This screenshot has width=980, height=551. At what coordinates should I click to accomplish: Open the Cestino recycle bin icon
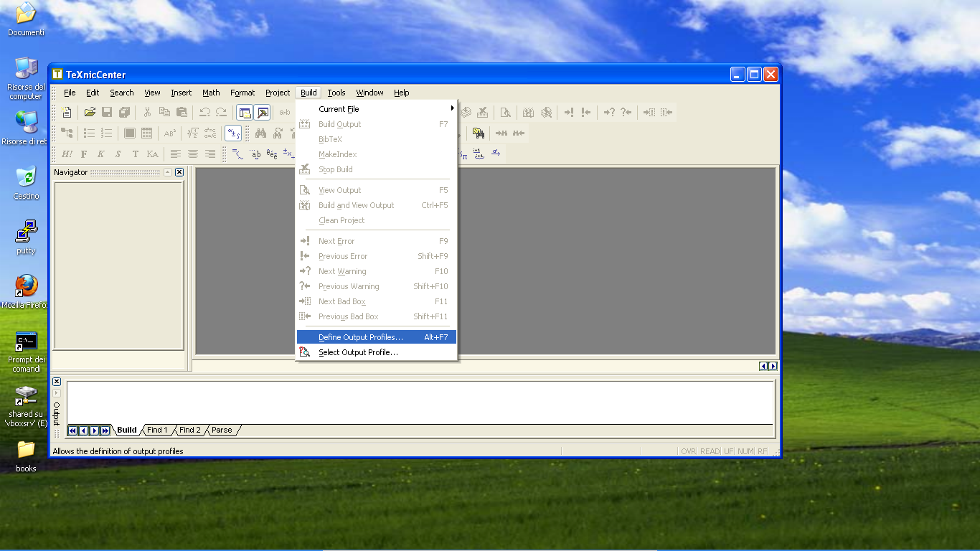click(x=26, y=183)
